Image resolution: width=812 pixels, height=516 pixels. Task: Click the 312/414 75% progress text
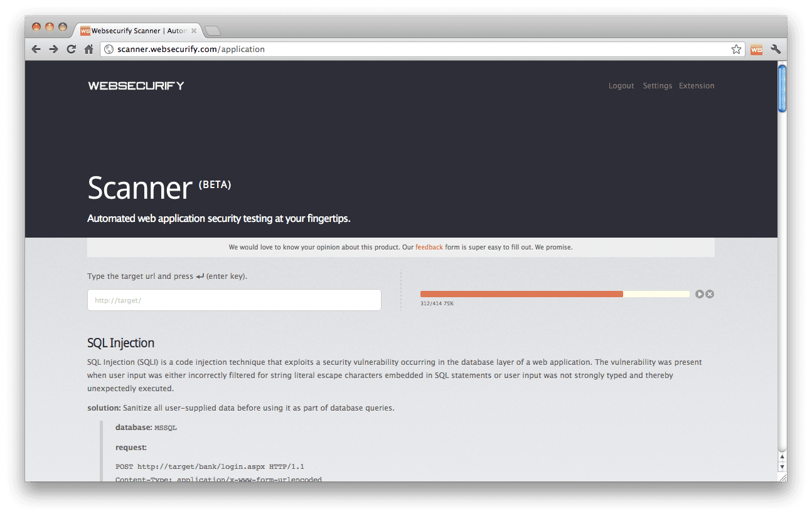437,303
